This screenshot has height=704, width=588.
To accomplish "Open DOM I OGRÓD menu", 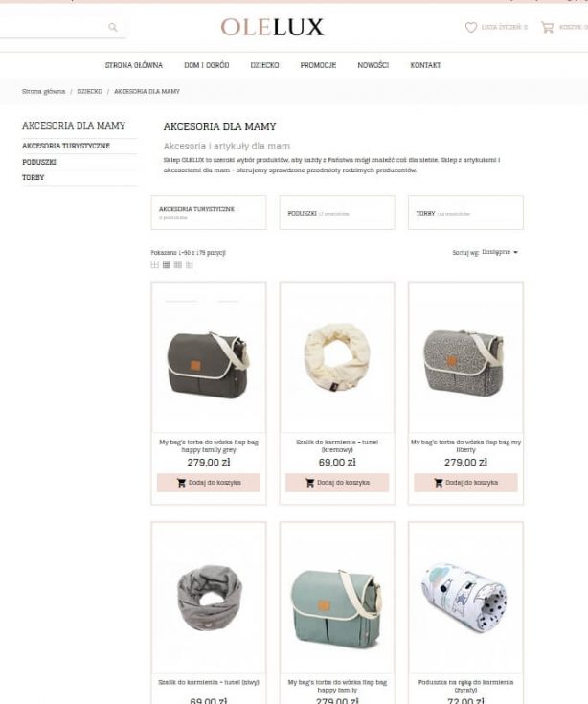I will [207, 65].
